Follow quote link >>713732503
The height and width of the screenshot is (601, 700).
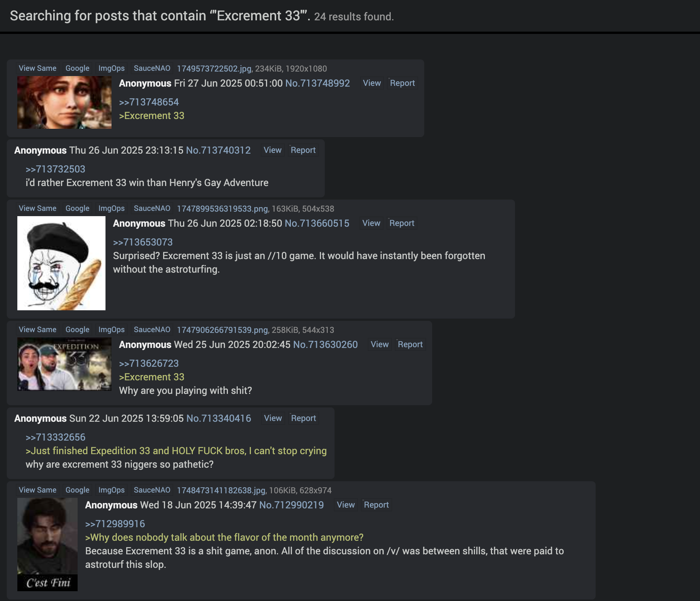click(x=55, y=169)
